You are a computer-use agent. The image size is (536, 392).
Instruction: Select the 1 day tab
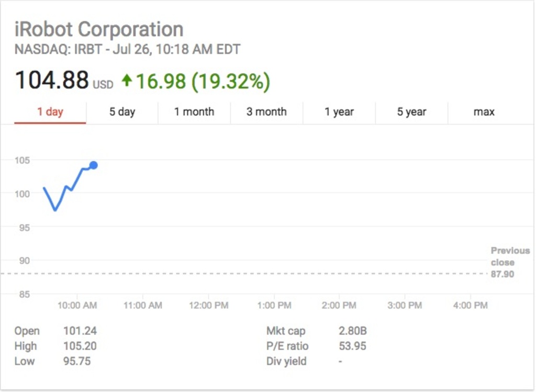pos(50,111)
